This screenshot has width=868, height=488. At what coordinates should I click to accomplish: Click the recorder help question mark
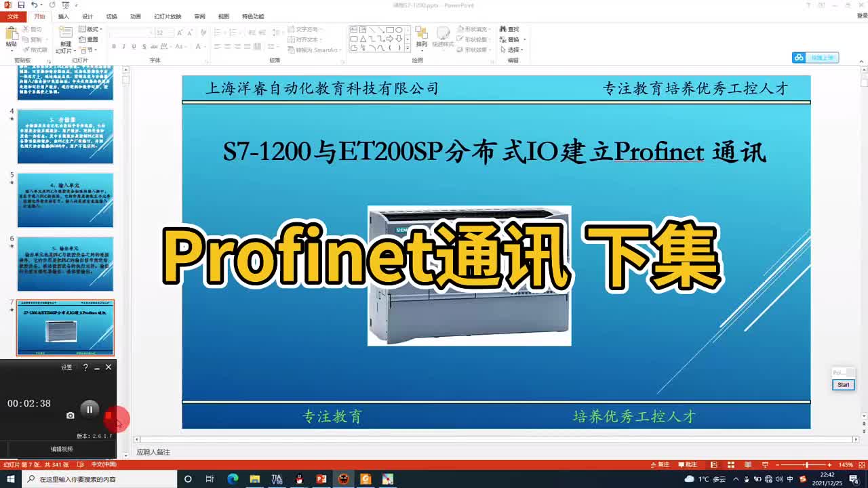pyautogui.click(x=85, y=367)
